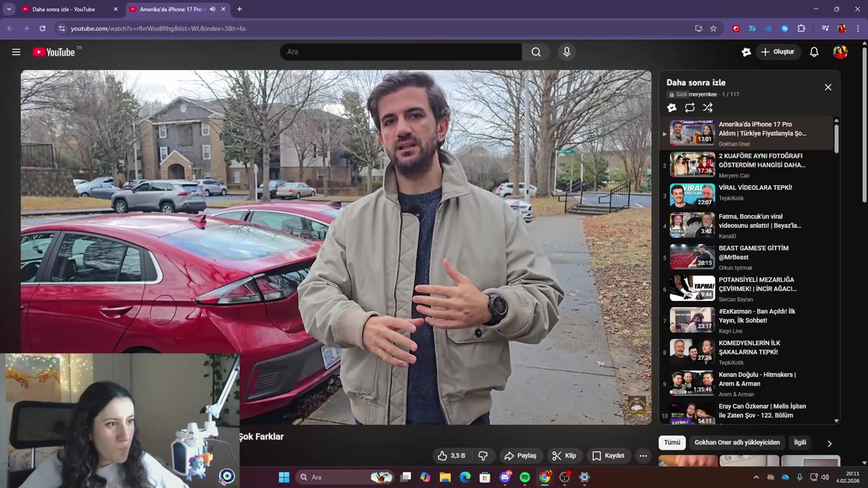868x488 pixels.
Task: Dislike the video
Action: [483, 455]
